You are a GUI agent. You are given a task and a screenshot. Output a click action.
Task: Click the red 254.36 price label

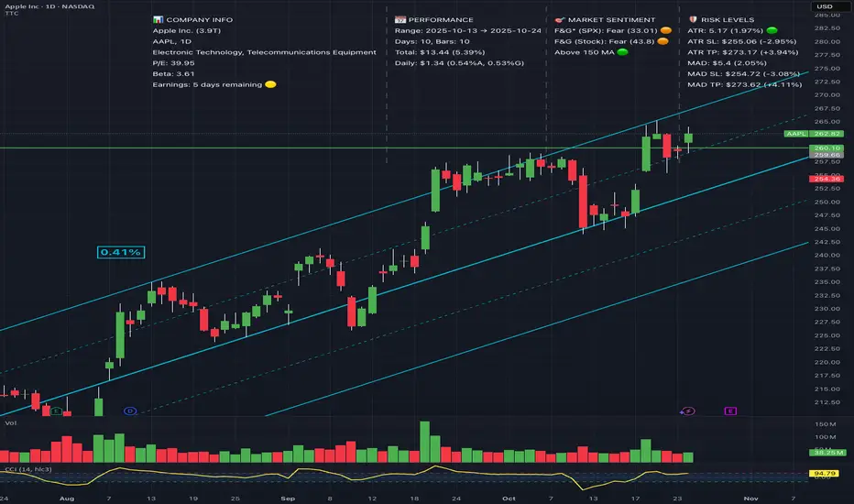tap(827, 179)
